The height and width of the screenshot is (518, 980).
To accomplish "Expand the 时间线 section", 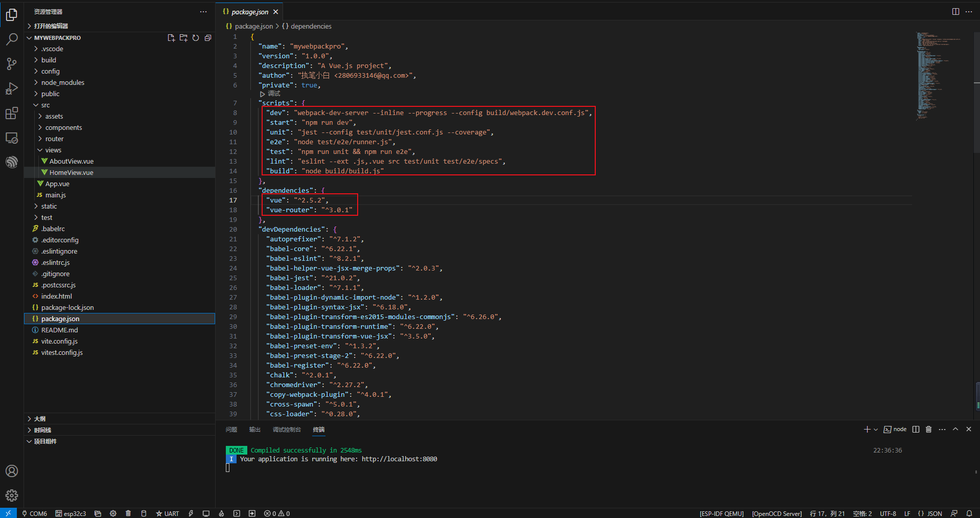I will (42, 430).
